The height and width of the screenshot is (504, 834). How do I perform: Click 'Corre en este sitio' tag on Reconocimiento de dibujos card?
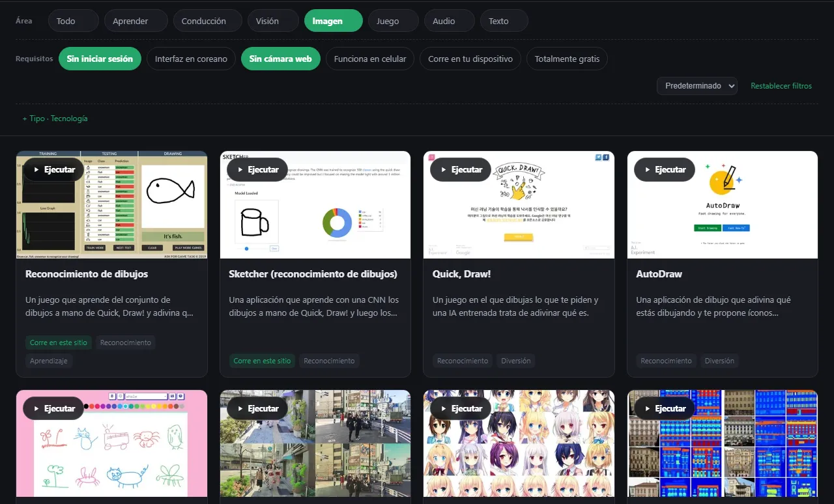[59, 343]
